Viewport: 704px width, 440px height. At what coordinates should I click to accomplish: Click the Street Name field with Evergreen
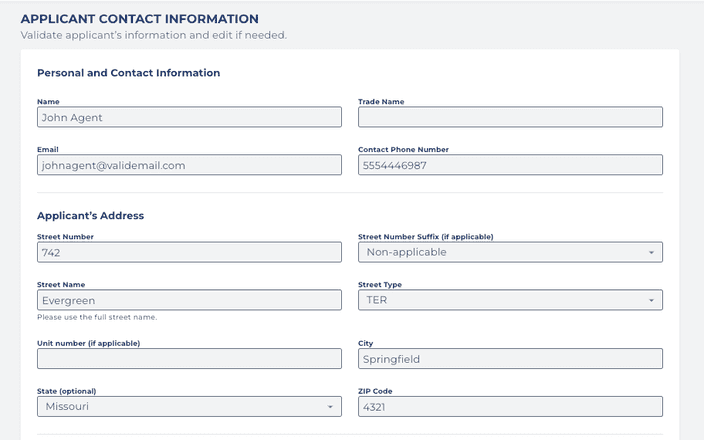tap(189, 300)
